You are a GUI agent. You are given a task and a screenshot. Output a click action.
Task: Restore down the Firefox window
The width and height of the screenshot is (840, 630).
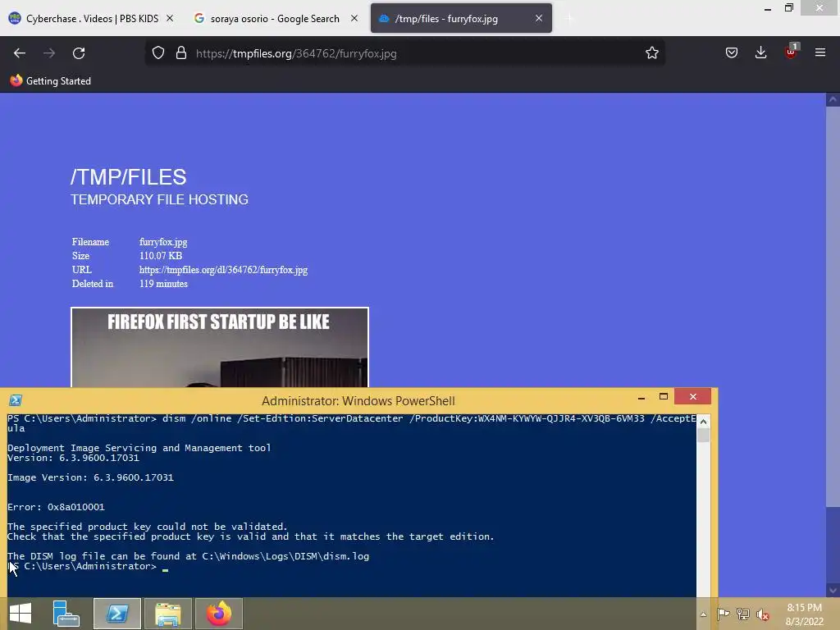pos(789,7)
